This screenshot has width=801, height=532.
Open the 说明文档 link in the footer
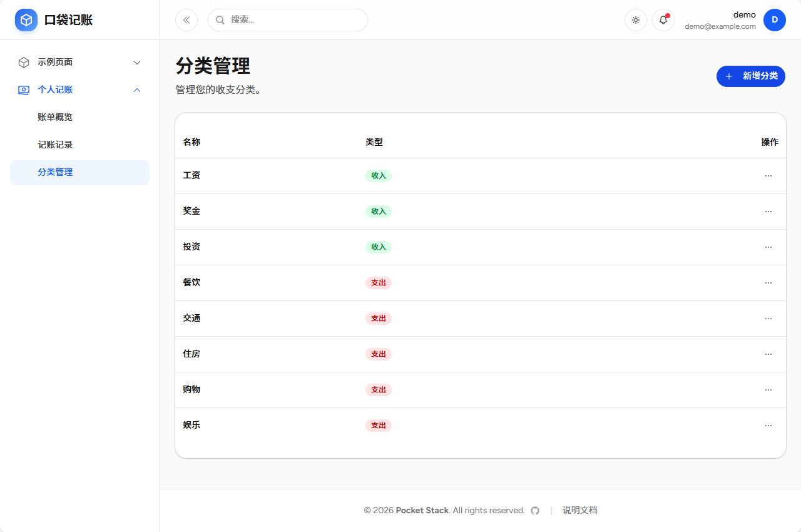(x=579, y=510)
